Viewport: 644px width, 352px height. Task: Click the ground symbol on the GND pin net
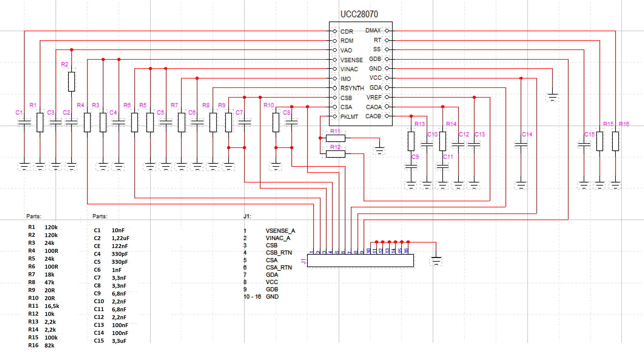coord(552,97)
